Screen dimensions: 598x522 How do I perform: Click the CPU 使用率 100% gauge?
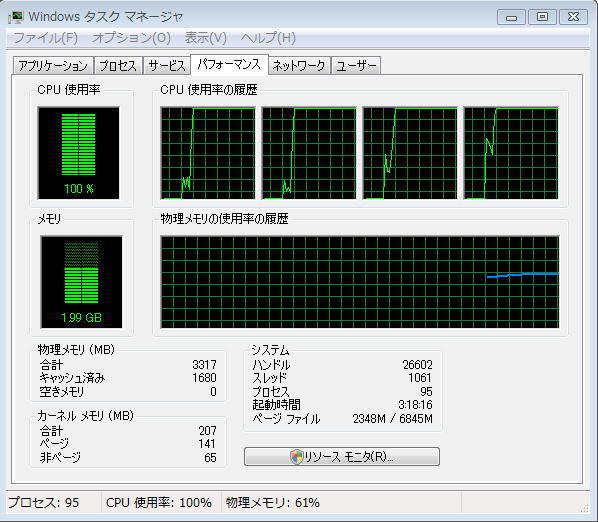click(x=79, y=153)
